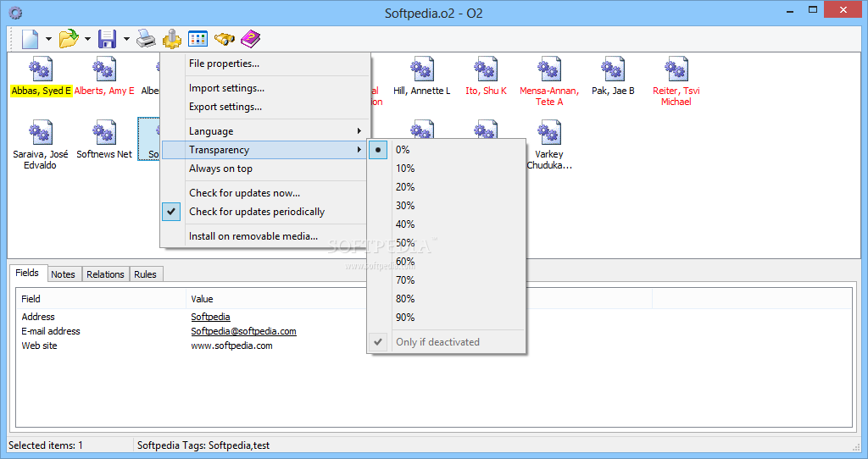Viewport: 868px width, 459px height.
Task: Uncheck Check for updates periodically
Action: click(265, 212)
